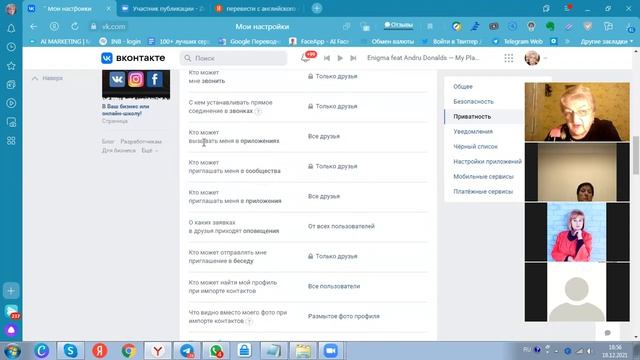640x360 pixels.
Task: Click the red jacket participant video thumbnail
Action: pos(577,232)
